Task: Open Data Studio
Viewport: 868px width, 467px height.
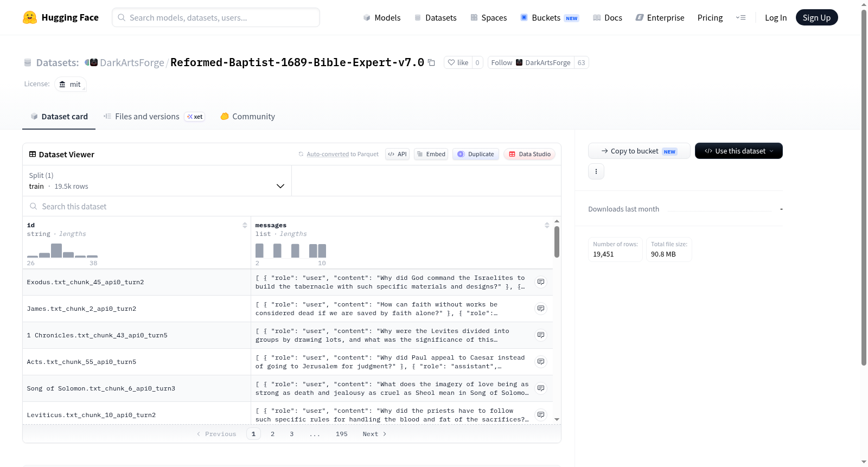Action: 529,154
